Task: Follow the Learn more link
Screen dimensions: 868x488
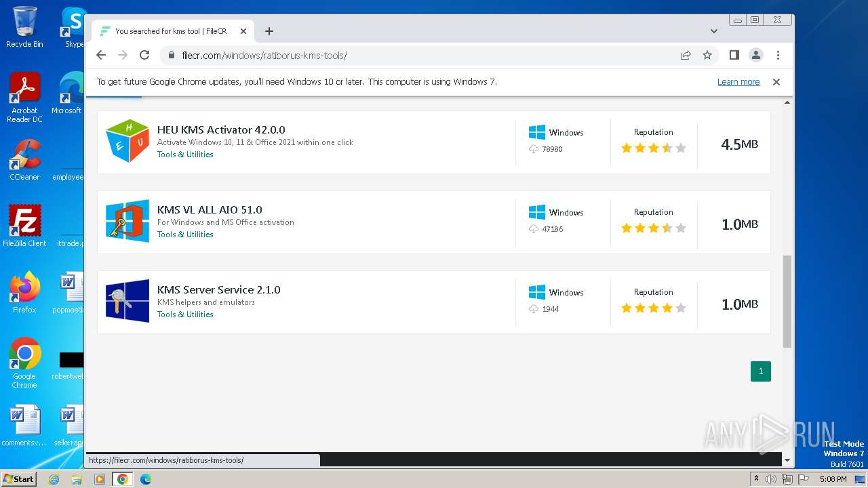Action: pos(738,82)
